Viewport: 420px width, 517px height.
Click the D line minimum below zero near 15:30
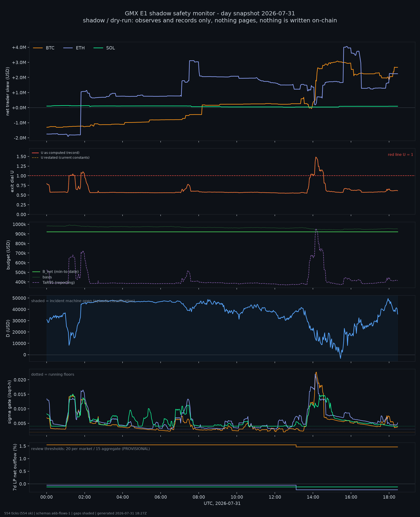(341, 358)
